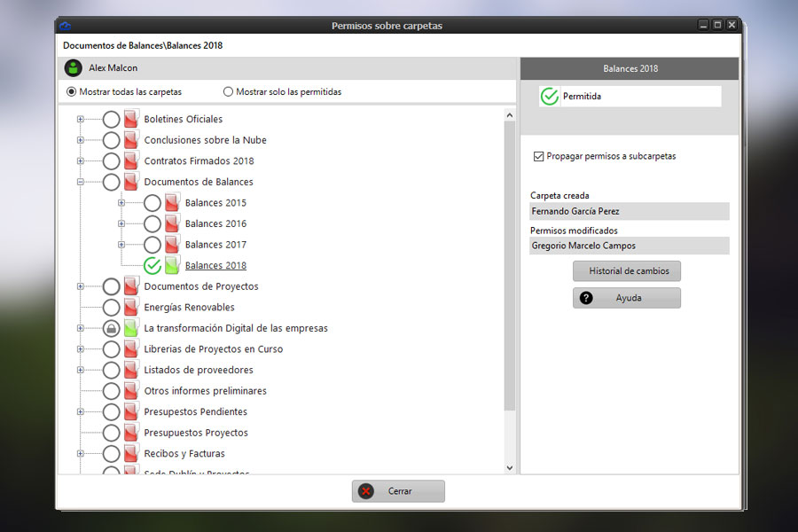This screenshot has width=798, height=532.
Task: Select Mostrar todas las carpetas radio option
Action: 71,91
